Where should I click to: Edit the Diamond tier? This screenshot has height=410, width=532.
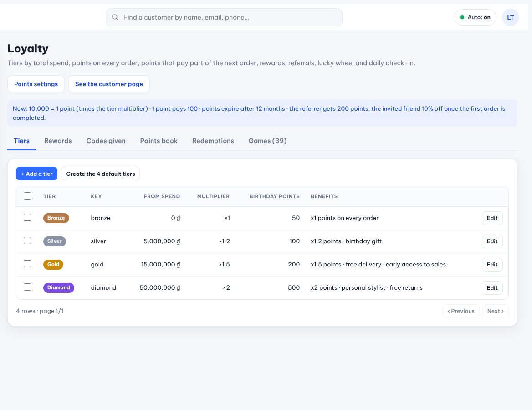(x=492, y=288)
